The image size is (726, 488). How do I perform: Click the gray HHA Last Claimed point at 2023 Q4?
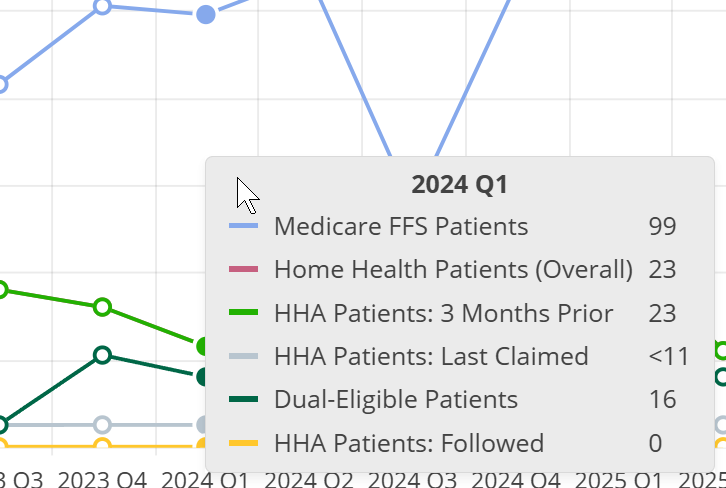(102, 425)
